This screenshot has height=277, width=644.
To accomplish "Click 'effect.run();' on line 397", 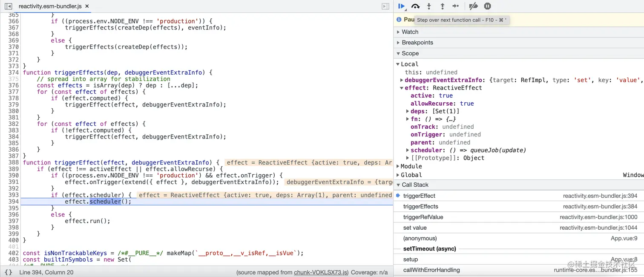I will tap(87, 221).
